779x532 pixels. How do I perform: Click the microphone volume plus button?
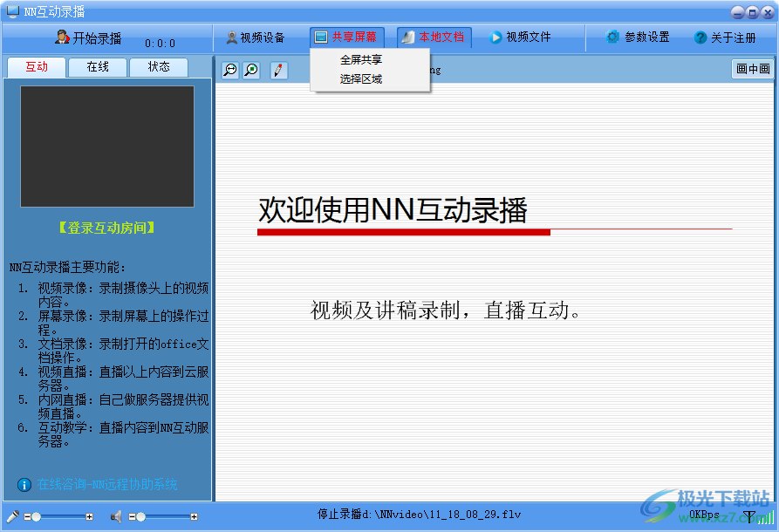click(90, 517)
